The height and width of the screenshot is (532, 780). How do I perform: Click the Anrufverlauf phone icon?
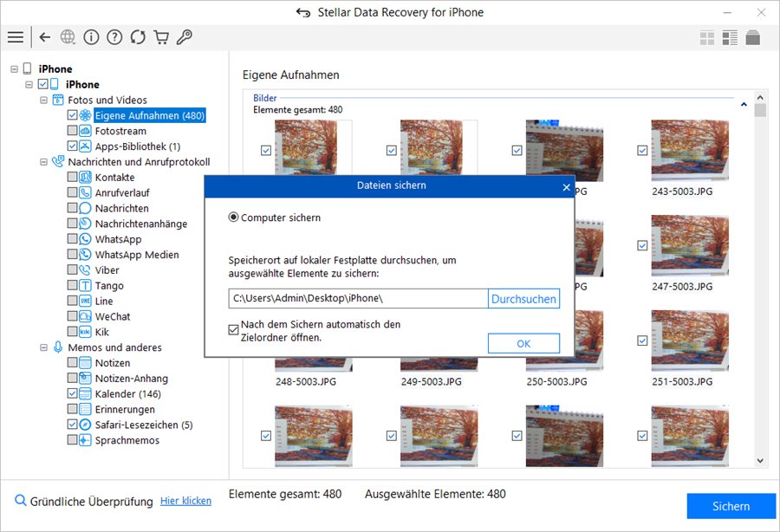85,192
